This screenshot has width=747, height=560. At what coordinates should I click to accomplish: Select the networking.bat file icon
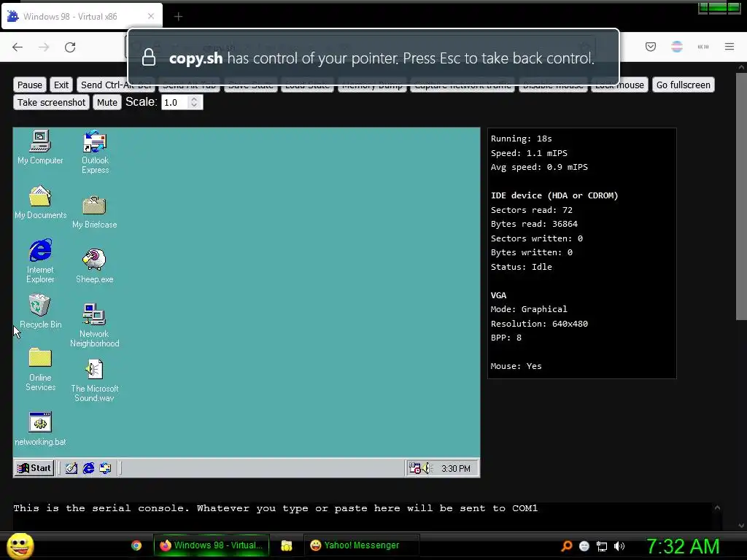[x=41, y=429]
